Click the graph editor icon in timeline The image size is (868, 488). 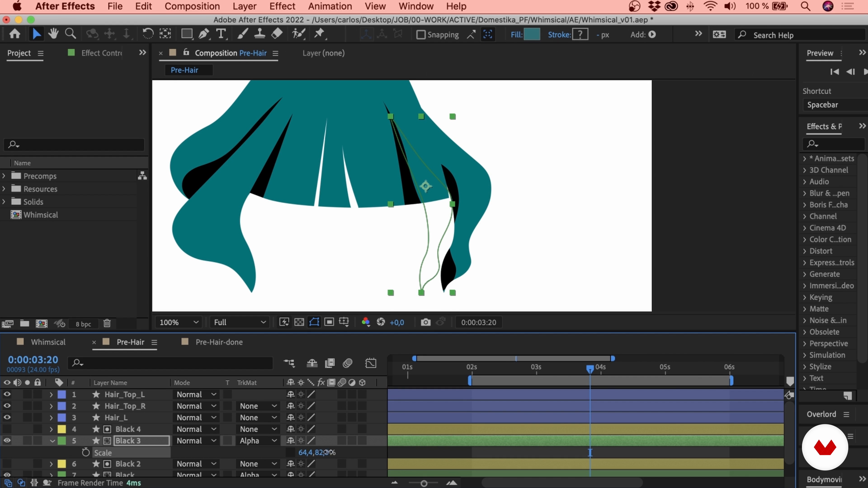click(x=371, y=363)
